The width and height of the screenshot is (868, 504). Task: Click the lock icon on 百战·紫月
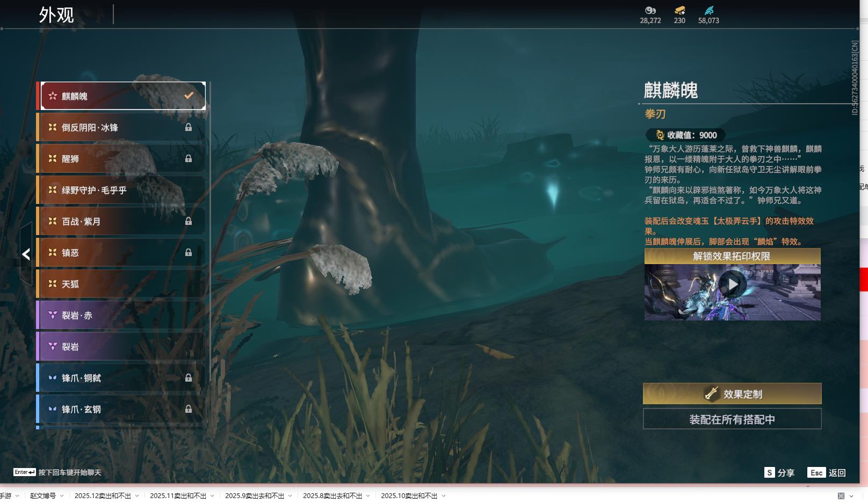coord(189,221)
